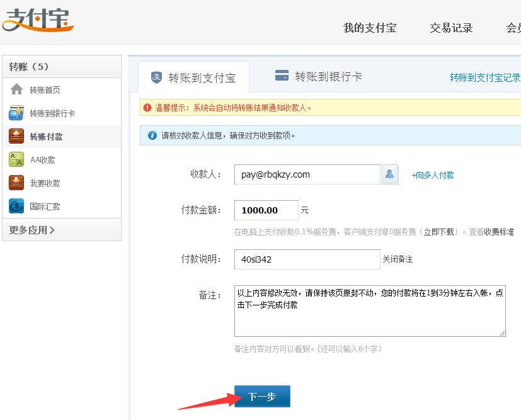521x420 pixels.
Task: Switch to the 转账到支付宝 tab
Action: [193, 77]
